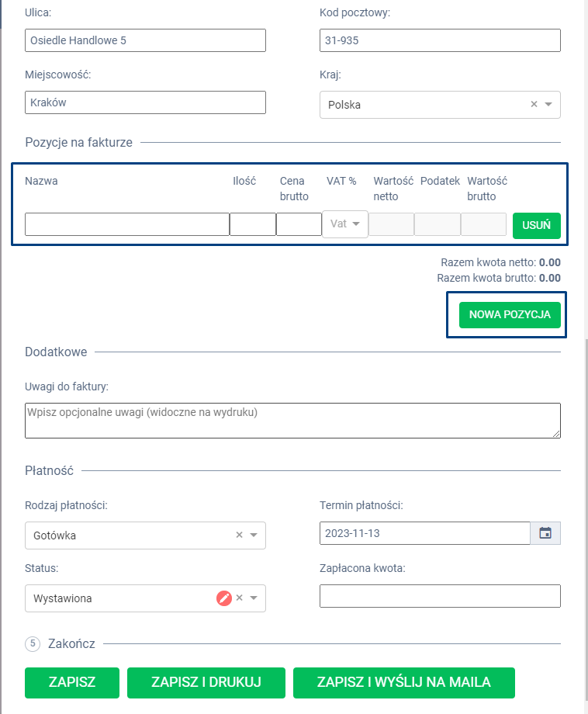This screenshot has height=714, width=588.
Task: Expand the Kraj dropdown arrow
Action: [x=548, y=104]
